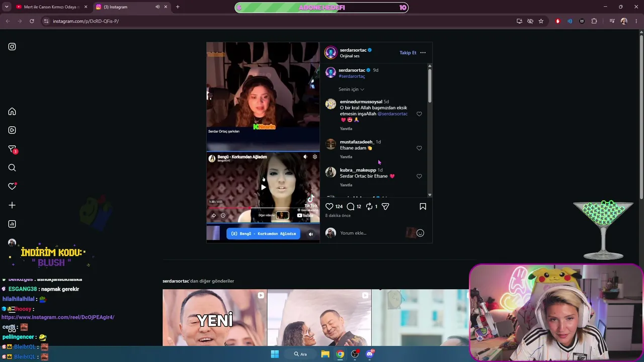Expand the 'Senin için' comment sort
644x362 pixels.
[351, 89]
